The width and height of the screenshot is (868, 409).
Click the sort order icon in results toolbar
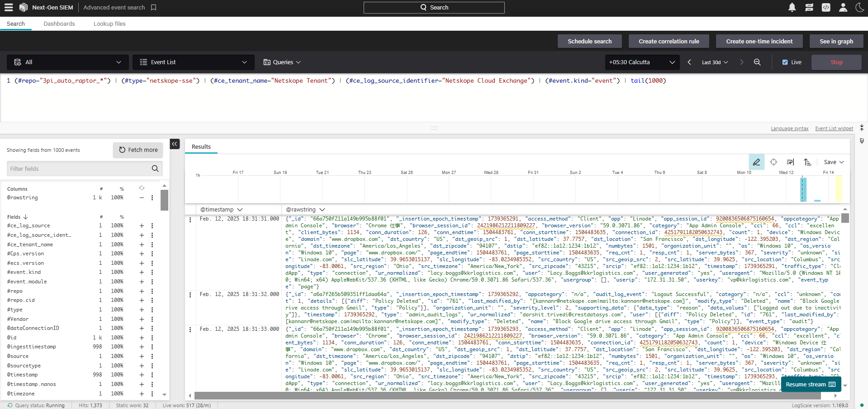(x=807, y=162)
